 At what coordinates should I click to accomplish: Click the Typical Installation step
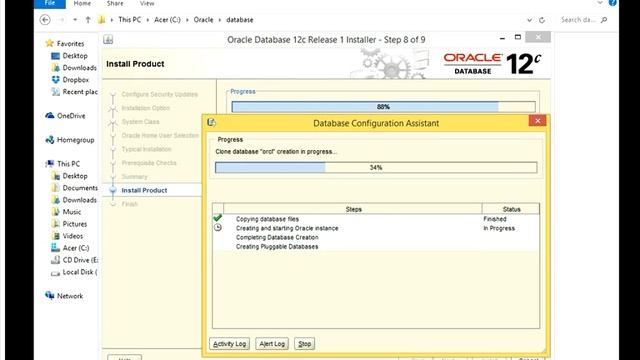tap(146, 149)
